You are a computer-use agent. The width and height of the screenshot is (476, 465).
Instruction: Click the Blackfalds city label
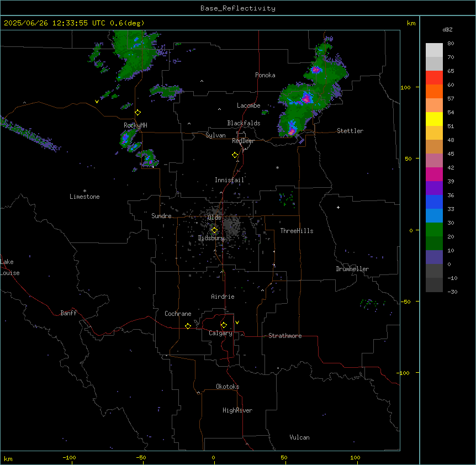(x=244, y=123)
